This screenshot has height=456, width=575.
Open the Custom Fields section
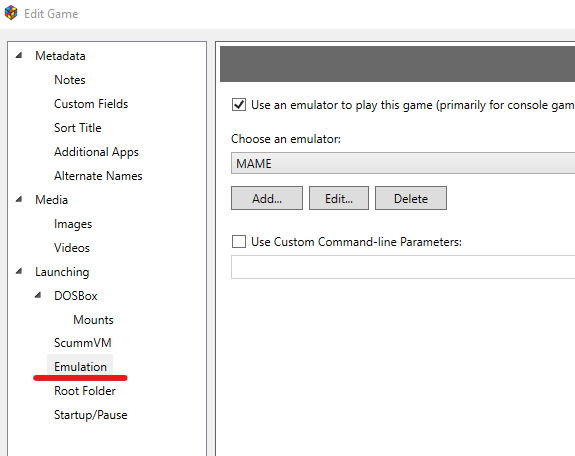(91, 104)
